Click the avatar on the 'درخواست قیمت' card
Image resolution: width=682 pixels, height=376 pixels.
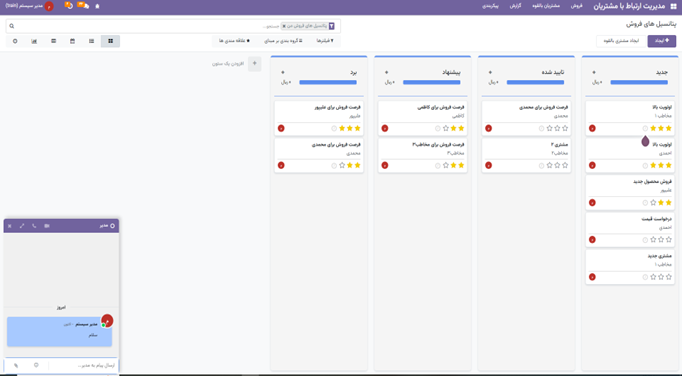[592, 240]
